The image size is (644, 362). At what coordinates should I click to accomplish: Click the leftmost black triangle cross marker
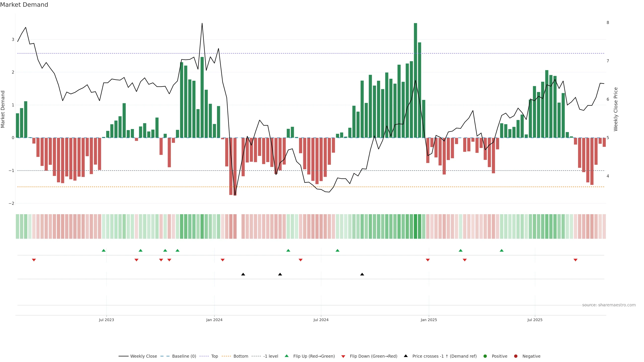coord(243,274)
